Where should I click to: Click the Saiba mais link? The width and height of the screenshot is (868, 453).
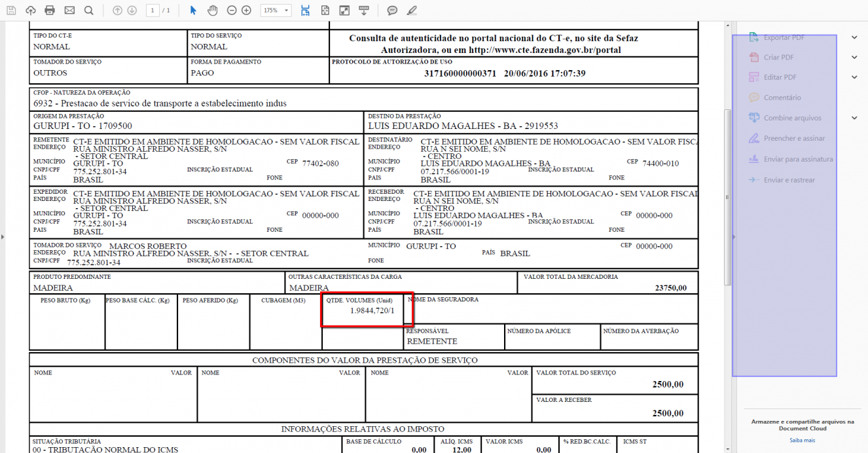pyautogui.click(x=802, y=440)
